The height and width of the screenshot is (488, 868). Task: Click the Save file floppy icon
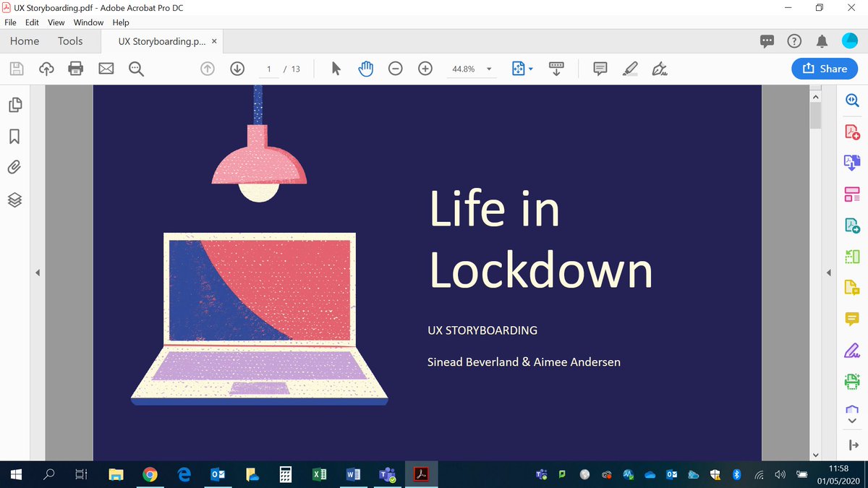tap(17, 69)
